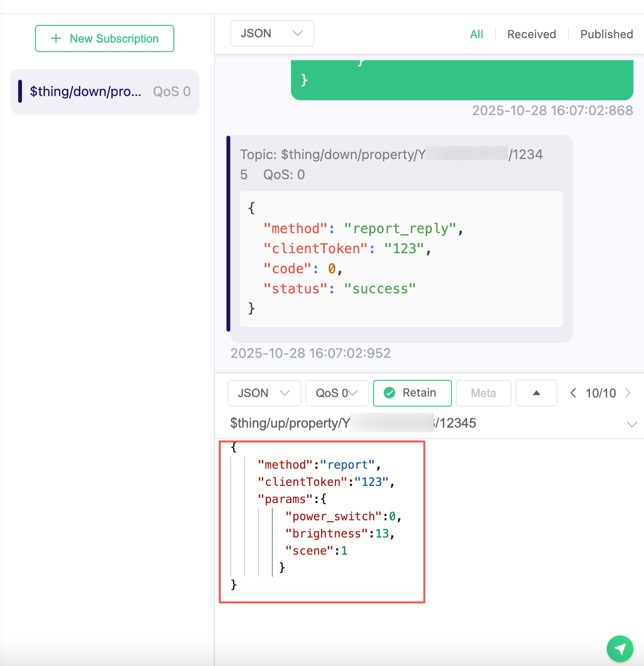644x666 pixels.
Task: Click the 10/10 history counter
Action: click(601, 393)
